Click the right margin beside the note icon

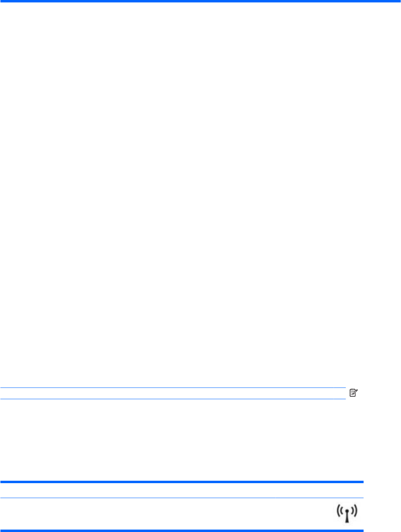point(380,392)
